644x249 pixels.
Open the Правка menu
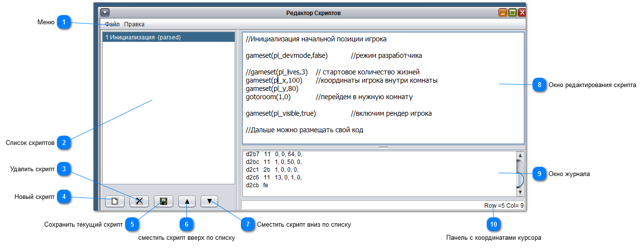tap(134, 24)
